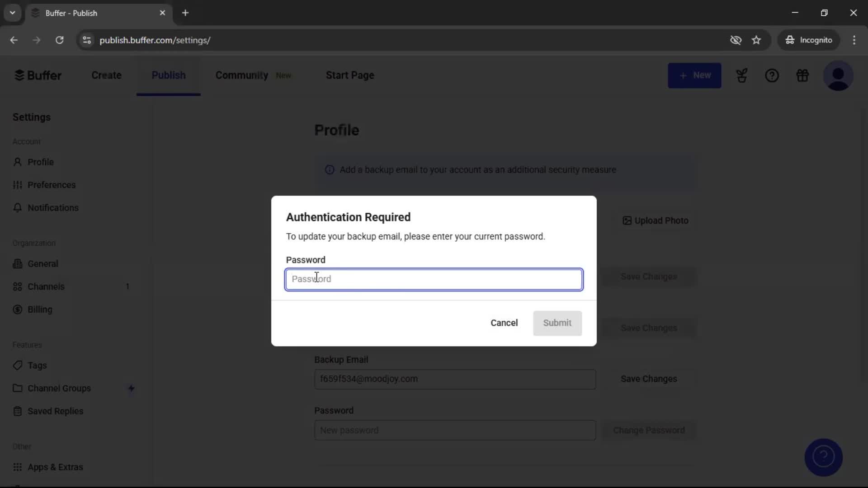Image resolution: width=868 pixels, height=488 pixels.
Task: Open Chrome's three-dot menu
Action: coord(855,40)
